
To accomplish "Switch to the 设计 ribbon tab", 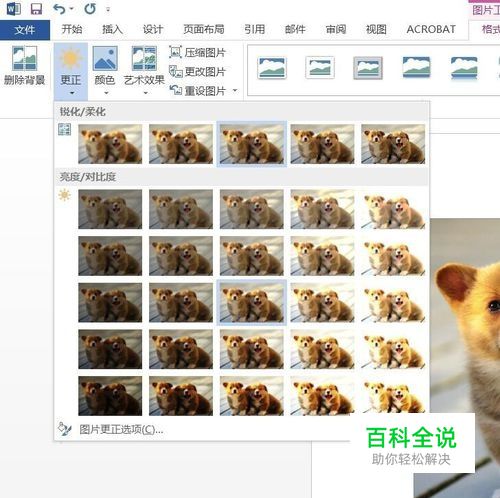I will [x=153, y=29].
